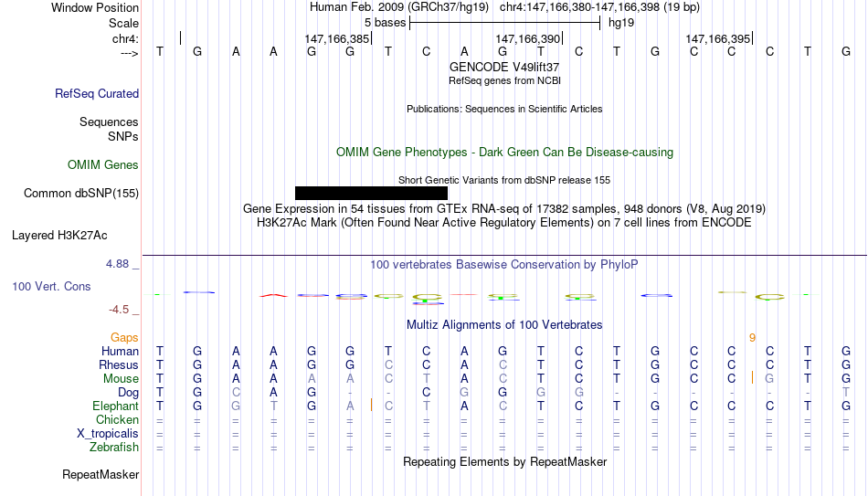The width and height of the screenshot is (868, 496).
Task: Select the Elephant alignment row label
Action: point(115,406)
